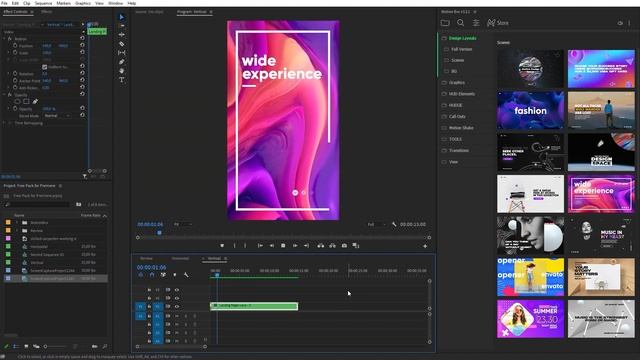This screenshot has width=640, height=360.
Task: Open Call-Outs category
Action: [457, 116]
